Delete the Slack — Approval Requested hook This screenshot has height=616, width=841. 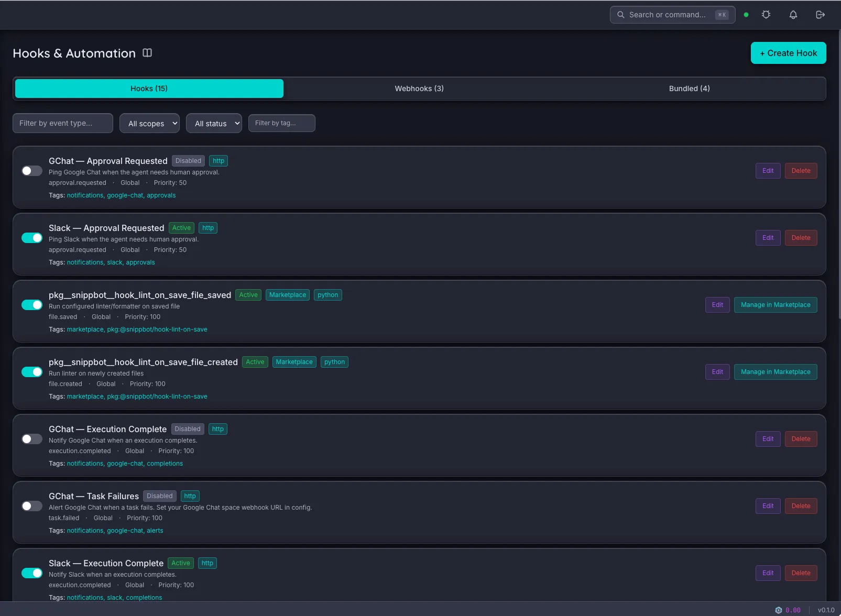801,238
